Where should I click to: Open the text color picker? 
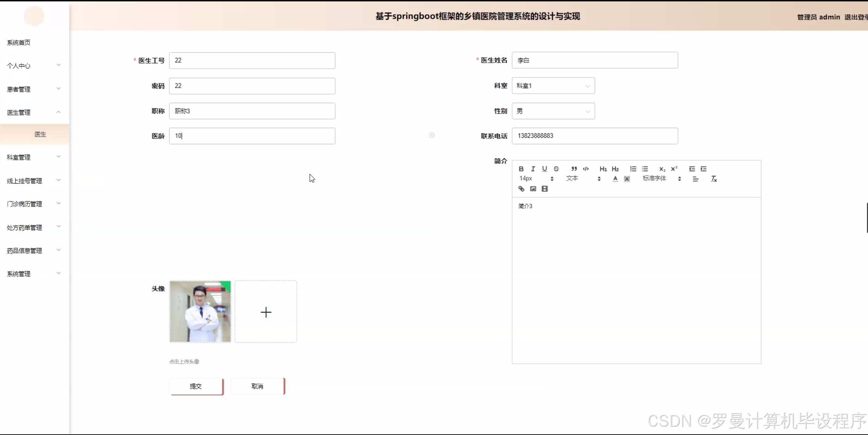point(615,179)
